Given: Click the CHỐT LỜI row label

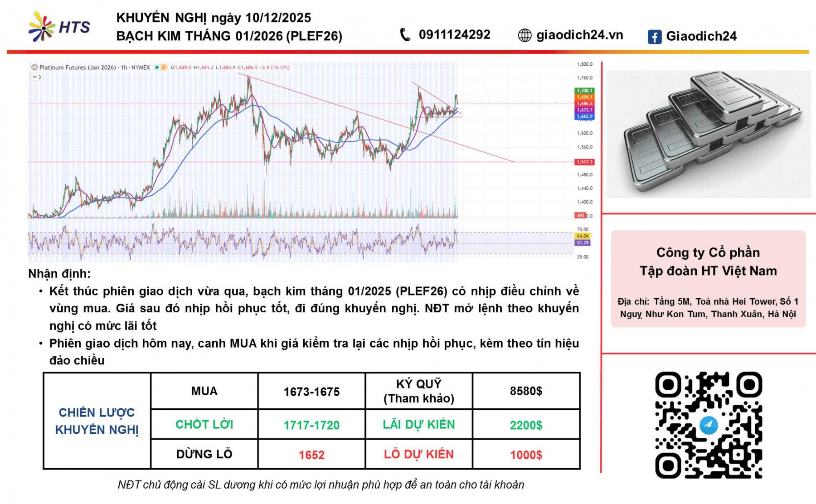Looking at the screenshot, I should (204, 425).
